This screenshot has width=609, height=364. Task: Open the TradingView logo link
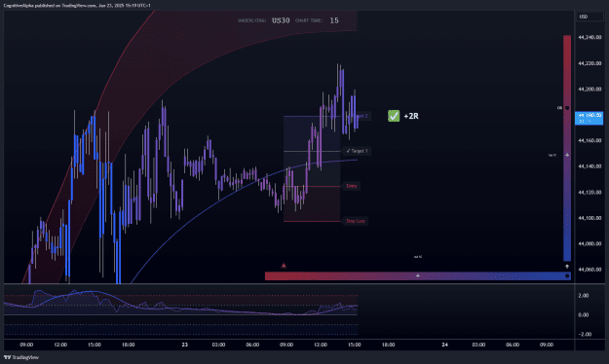tap(21, 357)
